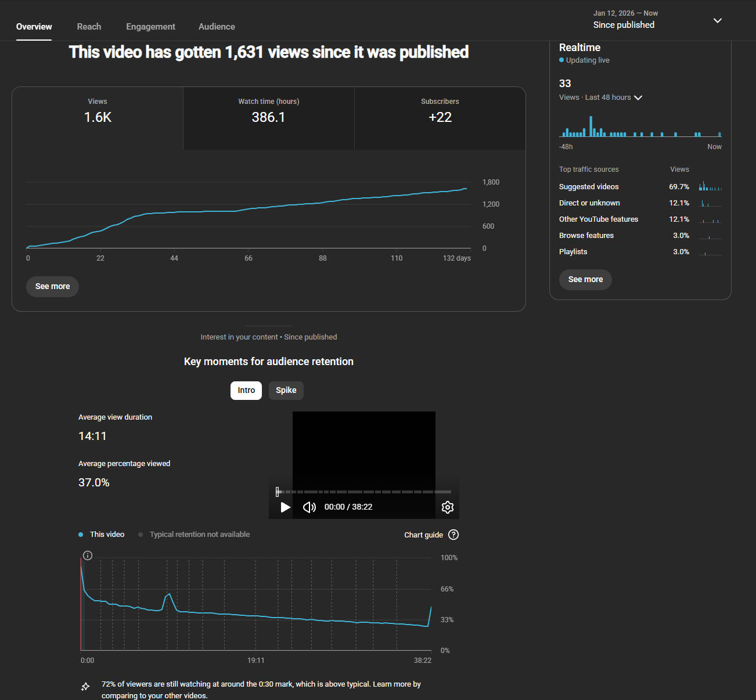
Task: Open Suggested videos traffic sparkline
Action: pyautogui.click(x=710, y=186)
